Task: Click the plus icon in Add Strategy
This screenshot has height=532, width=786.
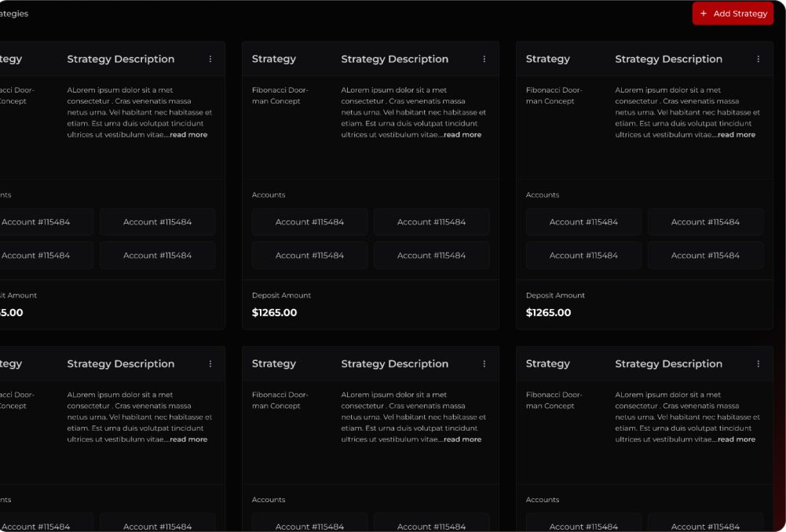Action: pos(704,13)
